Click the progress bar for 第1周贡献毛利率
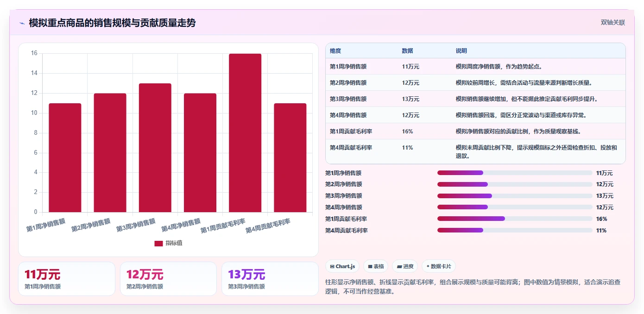 [515, 219]
